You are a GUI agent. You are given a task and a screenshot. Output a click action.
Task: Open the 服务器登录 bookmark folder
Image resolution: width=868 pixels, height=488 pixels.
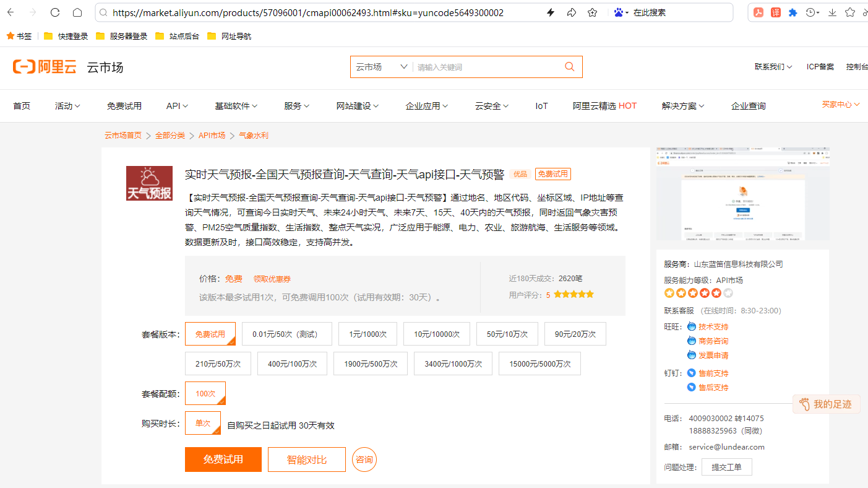pyautogui.click(x=121, y=36)
